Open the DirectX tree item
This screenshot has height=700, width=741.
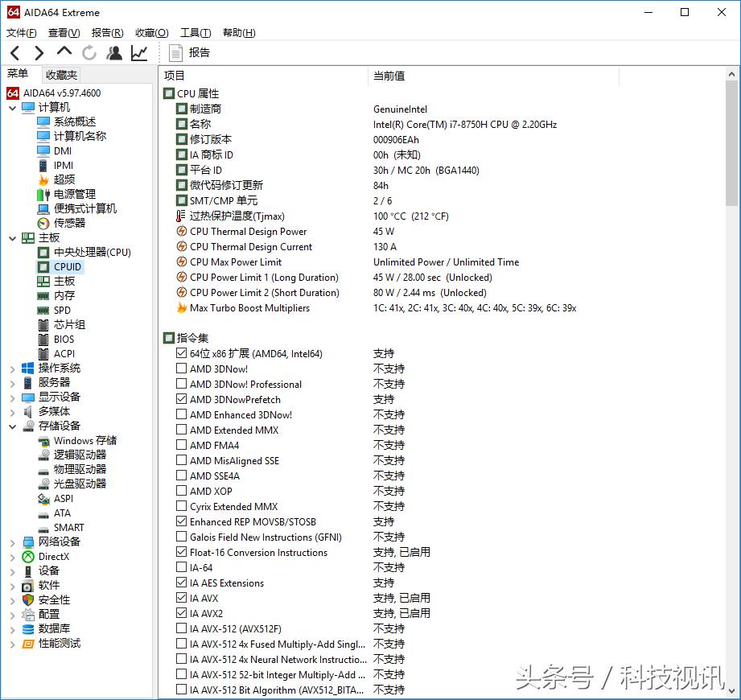[x=54, y=557]
